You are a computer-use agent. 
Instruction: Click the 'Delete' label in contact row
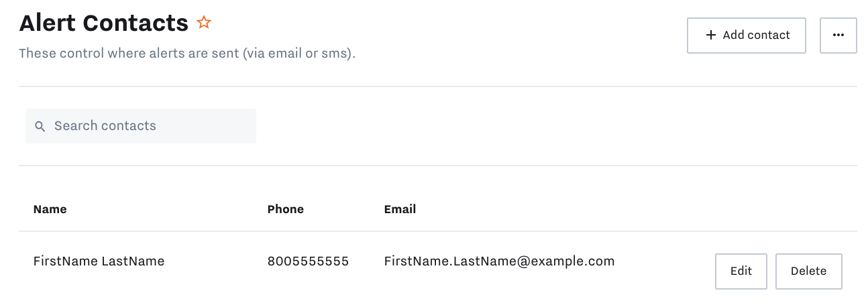click(x=809, y=271)
